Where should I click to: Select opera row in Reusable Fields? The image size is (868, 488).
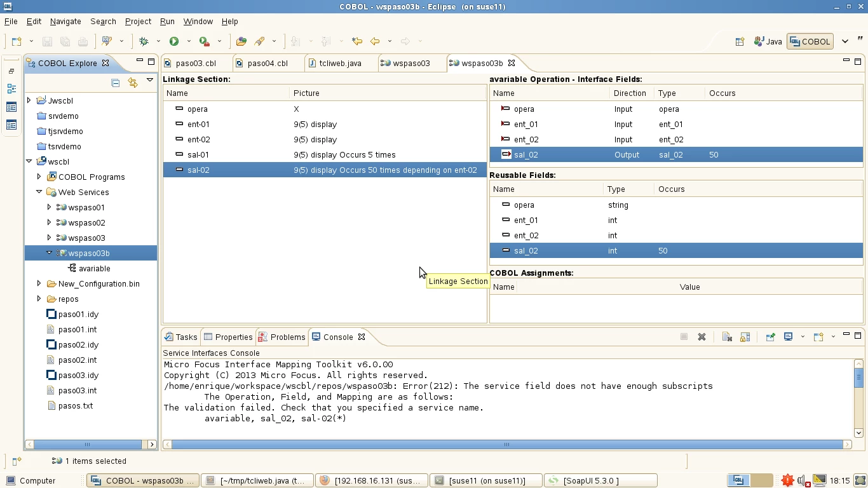click(x=676, y=205)
